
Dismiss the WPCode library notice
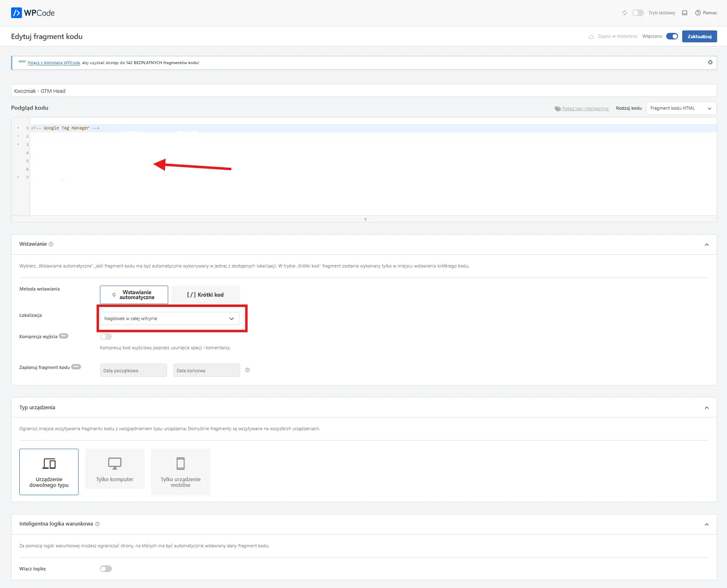pos(710,62)
